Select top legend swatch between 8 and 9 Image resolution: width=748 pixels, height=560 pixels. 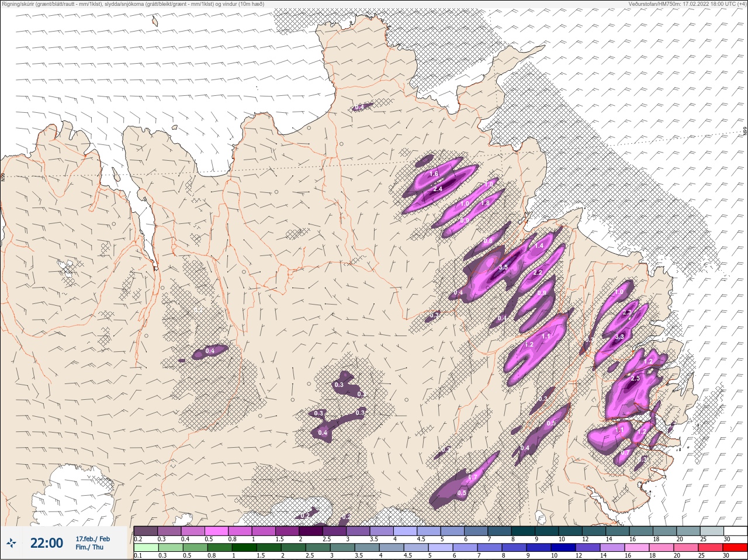click(524, 531)
